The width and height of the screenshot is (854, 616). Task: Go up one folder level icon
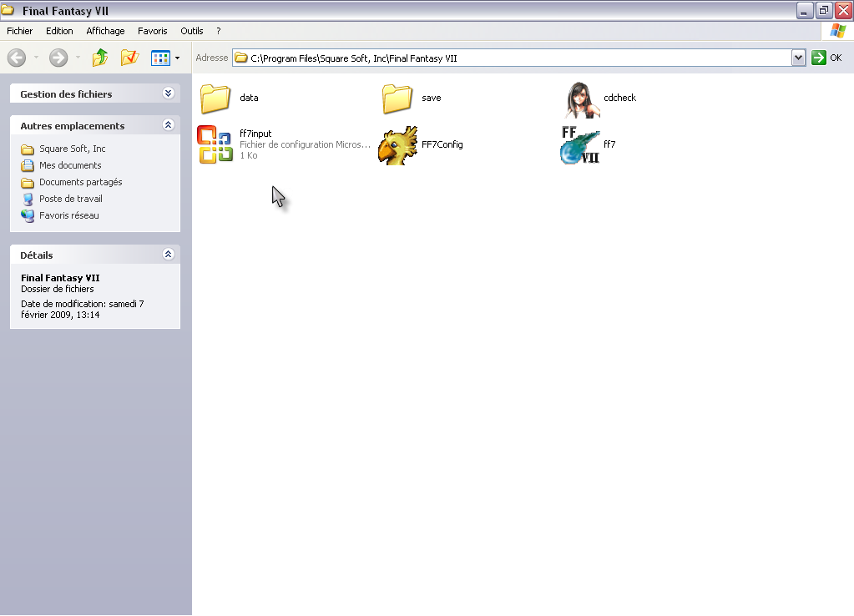(x=100, y=58)
